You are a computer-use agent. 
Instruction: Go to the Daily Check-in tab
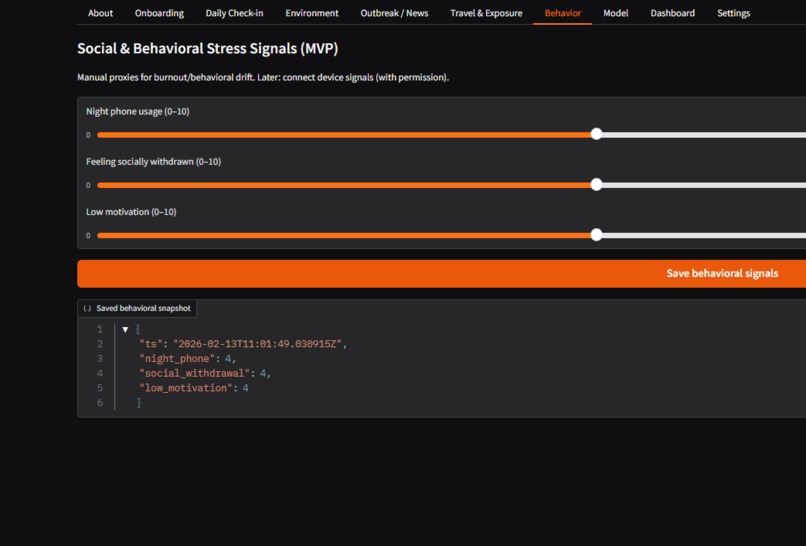(234, 13)
